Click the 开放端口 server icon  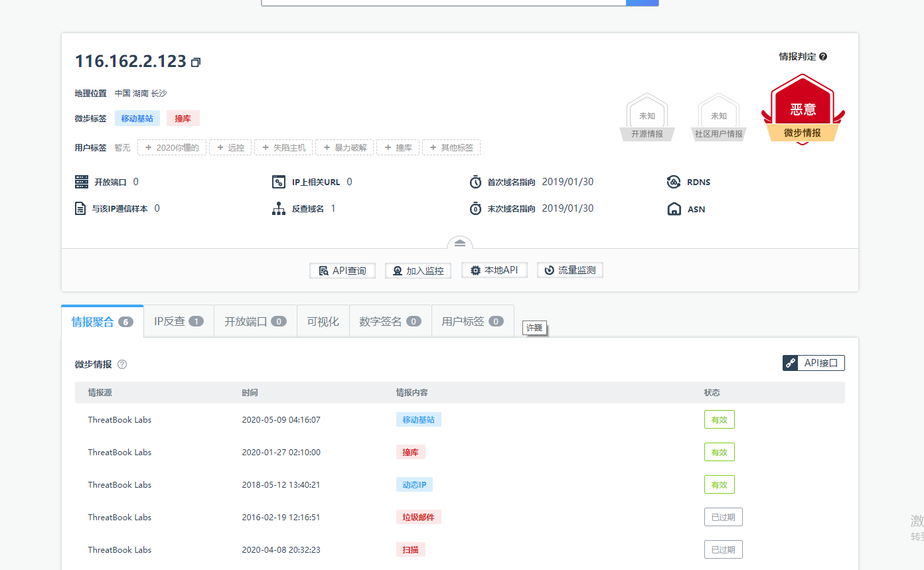pyautogui.click(x=82, y=182)
